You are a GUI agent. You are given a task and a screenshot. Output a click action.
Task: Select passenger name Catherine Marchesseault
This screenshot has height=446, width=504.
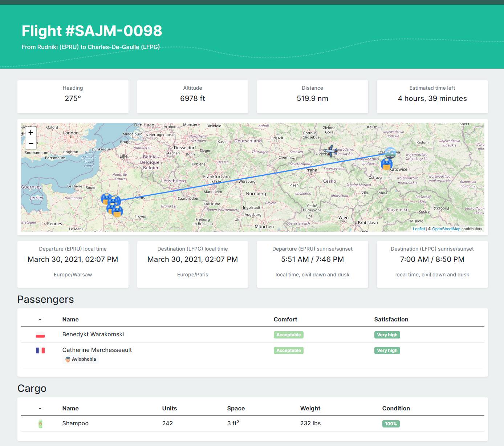click(x=97, y=350)
